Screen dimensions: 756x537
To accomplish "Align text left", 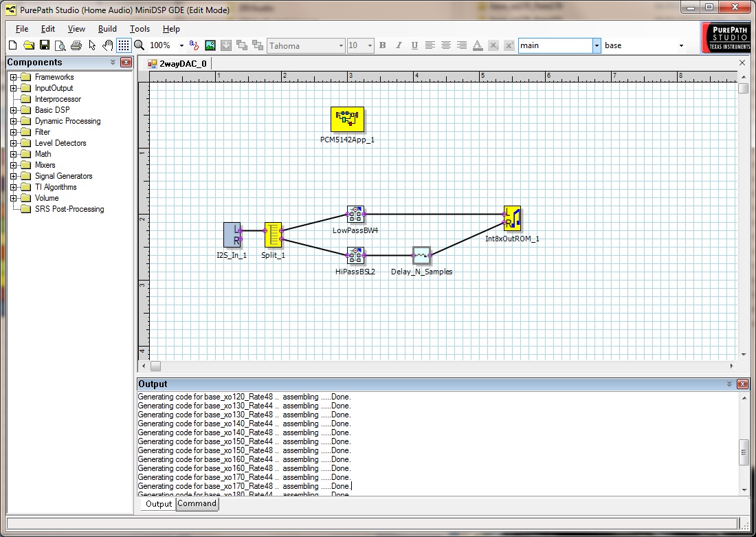I will [x=430, y=45].
